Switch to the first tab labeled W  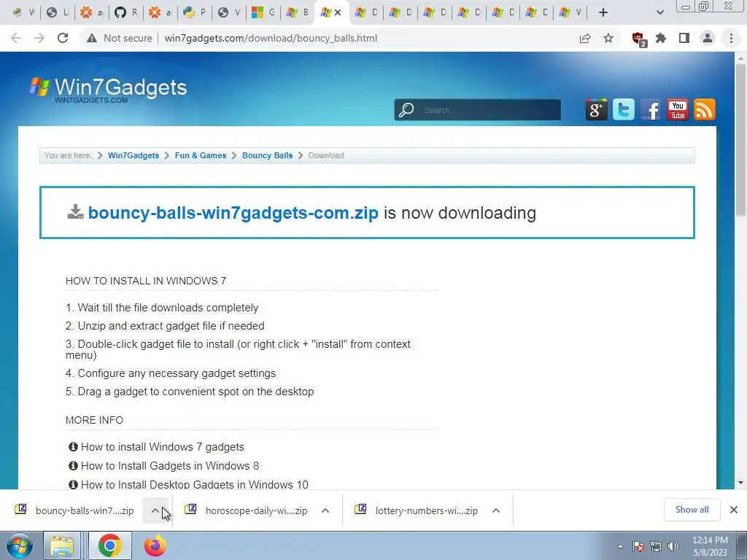point(24,12)
